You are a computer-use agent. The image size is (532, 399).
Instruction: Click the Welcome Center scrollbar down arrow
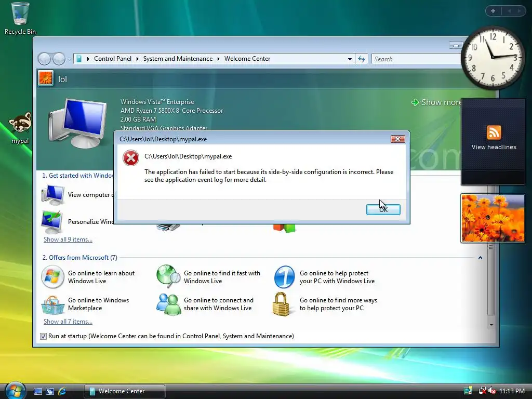[x=491, y=325]
